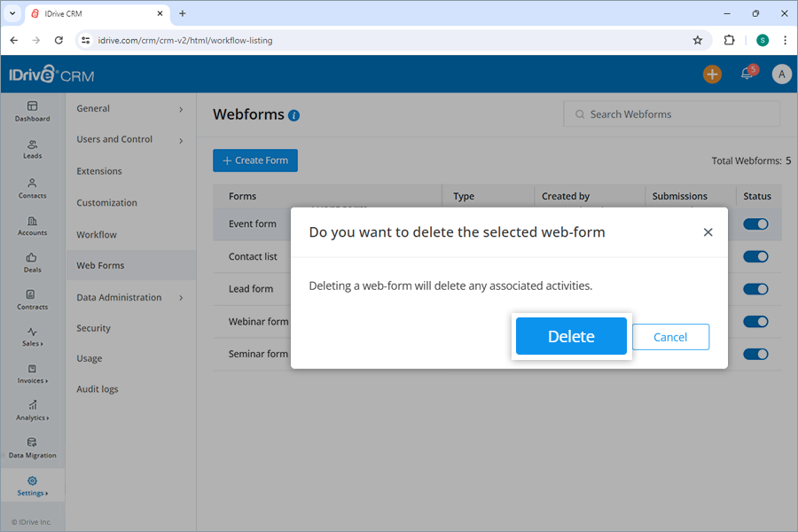Open the Dashboard from the sidebar
Viewport: 798px width, 532px height.
pos(32,111)
